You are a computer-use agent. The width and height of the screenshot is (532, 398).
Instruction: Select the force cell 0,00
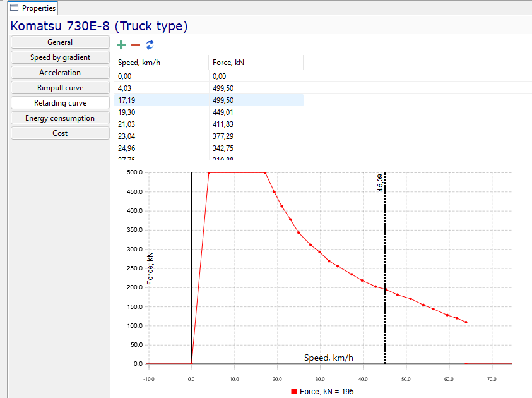pos(256,76)
